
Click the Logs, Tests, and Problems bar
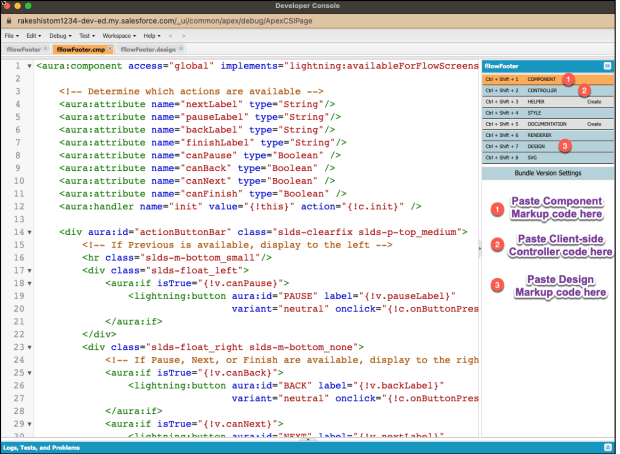point(40,447)
